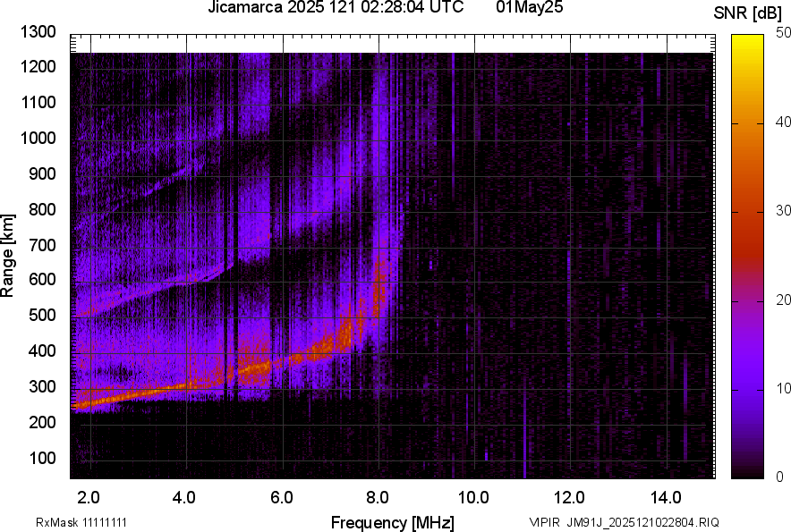Click the range axis label '1300'
The image size is (791, 532).
(x=38, y=32)
